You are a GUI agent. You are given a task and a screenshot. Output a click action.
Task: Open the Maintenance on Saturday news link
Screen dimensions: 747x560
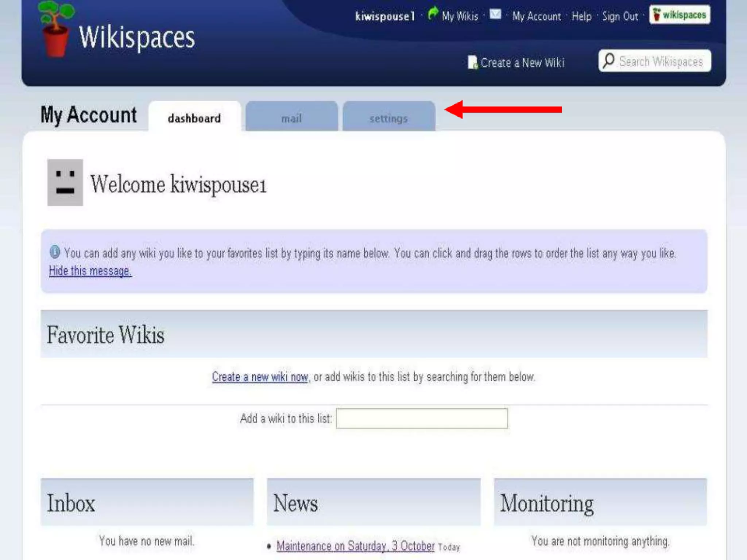(x=355, y=546)
